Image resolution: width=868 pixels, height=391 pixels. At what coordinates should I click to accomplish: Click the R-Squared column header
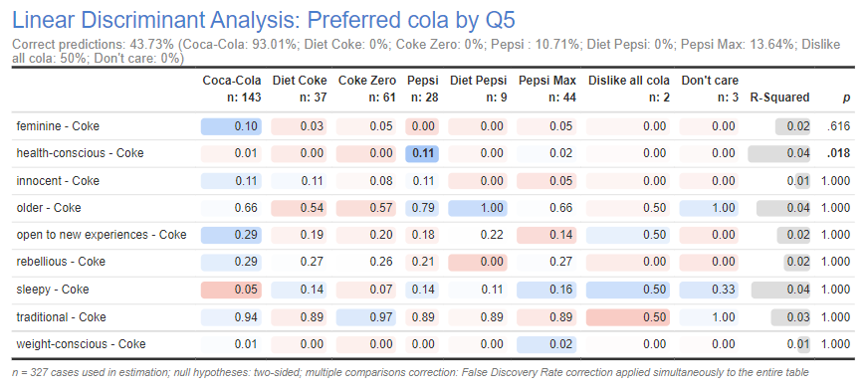click(x=779, y=98)
